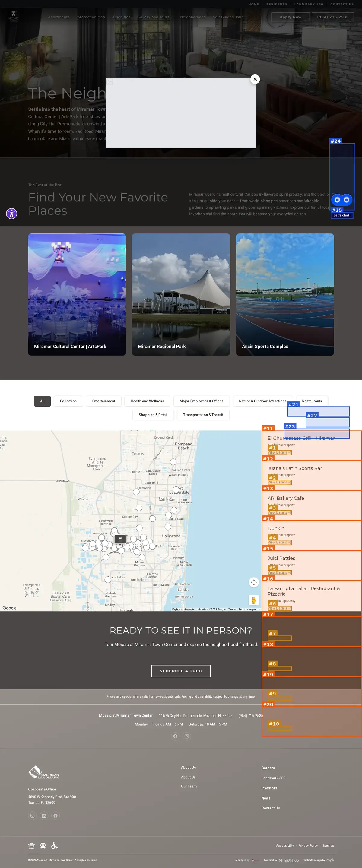
Task: Select the All category filter
Action: (x=42, y=401)
